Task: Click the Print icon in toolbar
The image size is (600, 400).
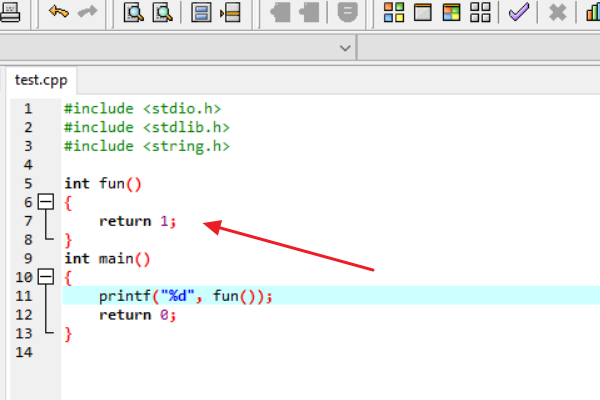Action: click(9, 12)
